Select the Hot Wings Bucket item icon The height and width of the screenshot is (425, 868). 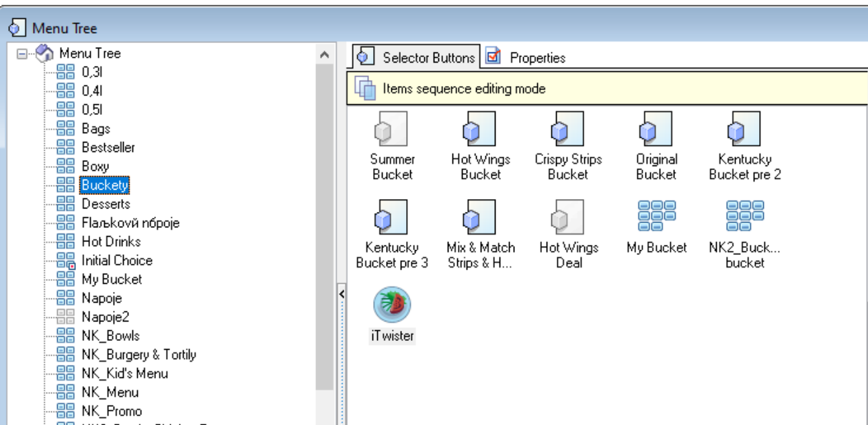[x=480, y=128]
